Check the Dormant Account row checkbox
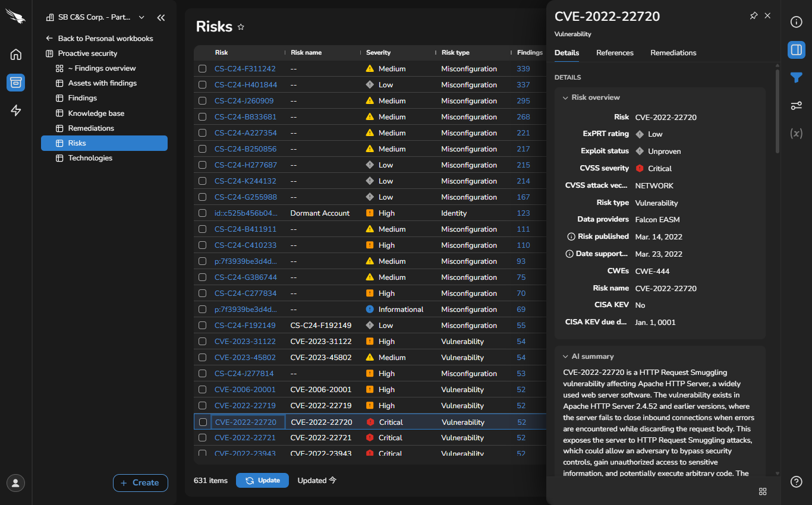This screenshot has height=505, width=812. click(x=202, y=213)
